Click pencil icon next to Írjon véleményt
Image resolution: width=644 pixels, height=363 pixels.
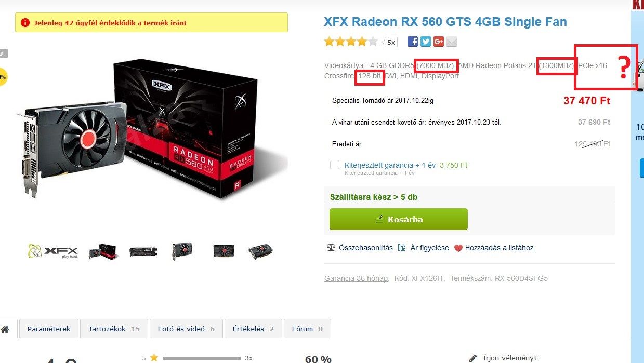(x=473, y=358)
